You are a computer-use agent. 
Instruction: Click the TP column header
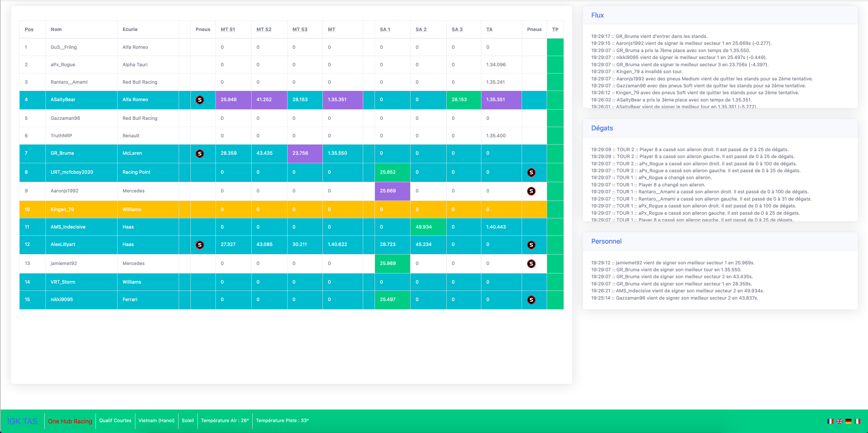tap(555, 29)
